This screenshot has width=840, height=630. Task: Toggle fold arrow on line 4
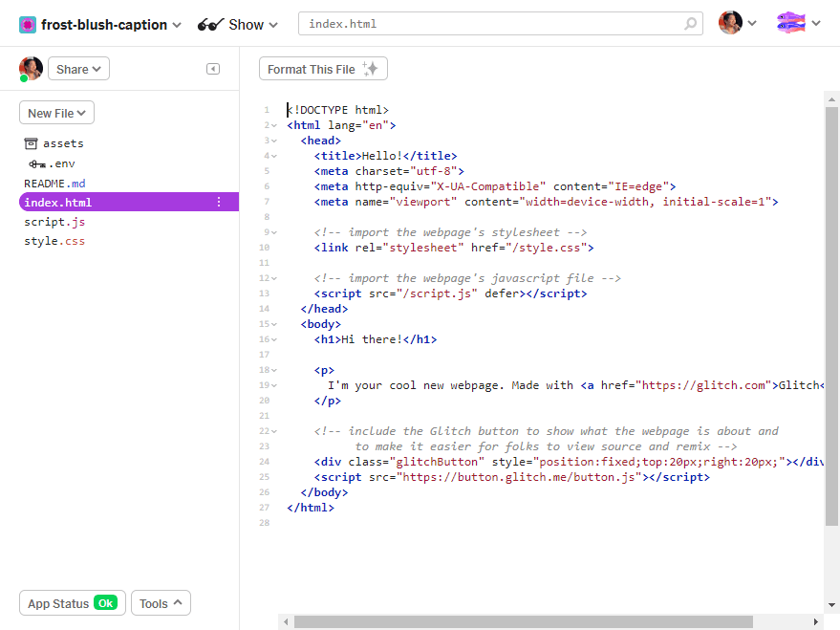(274, 156)
